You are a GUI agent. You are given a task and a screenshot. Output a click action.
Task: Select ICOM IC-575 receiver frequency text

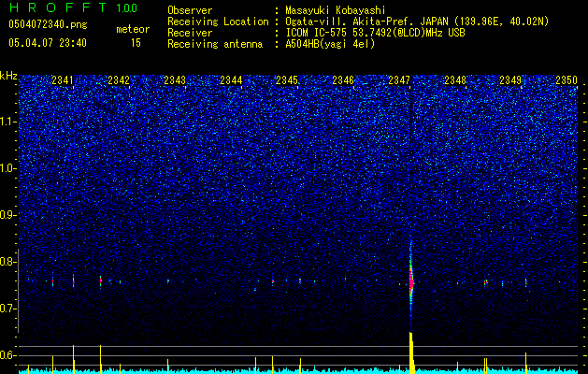pos(375,33)
